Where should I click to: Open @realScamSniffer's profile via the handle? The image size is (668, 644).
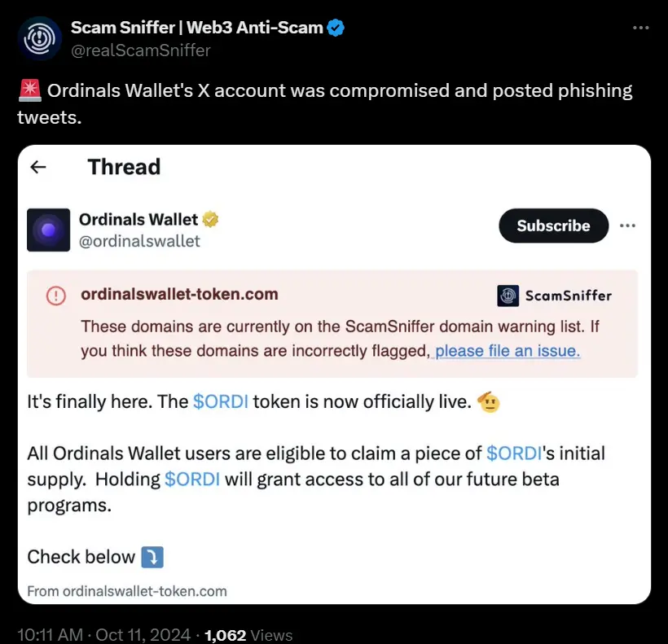tap(141, 50)
